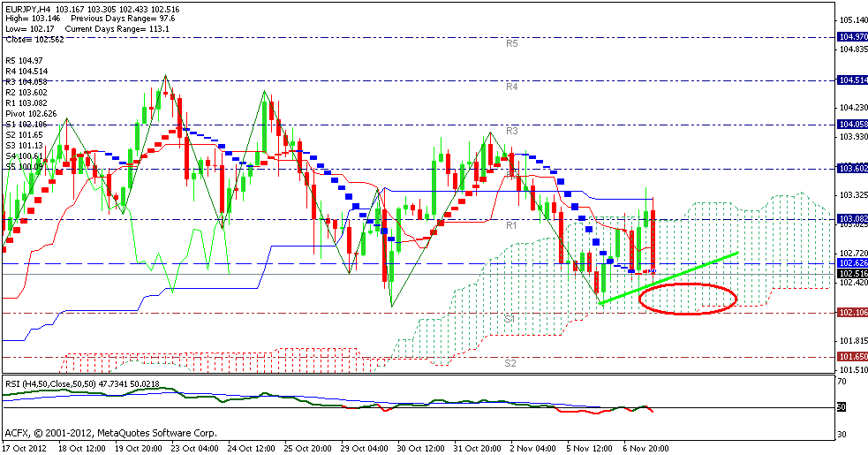Click the 104.514 R4 price tag
Image resolution: width=868 pixels, height=455 pixels.
[851, 80]
